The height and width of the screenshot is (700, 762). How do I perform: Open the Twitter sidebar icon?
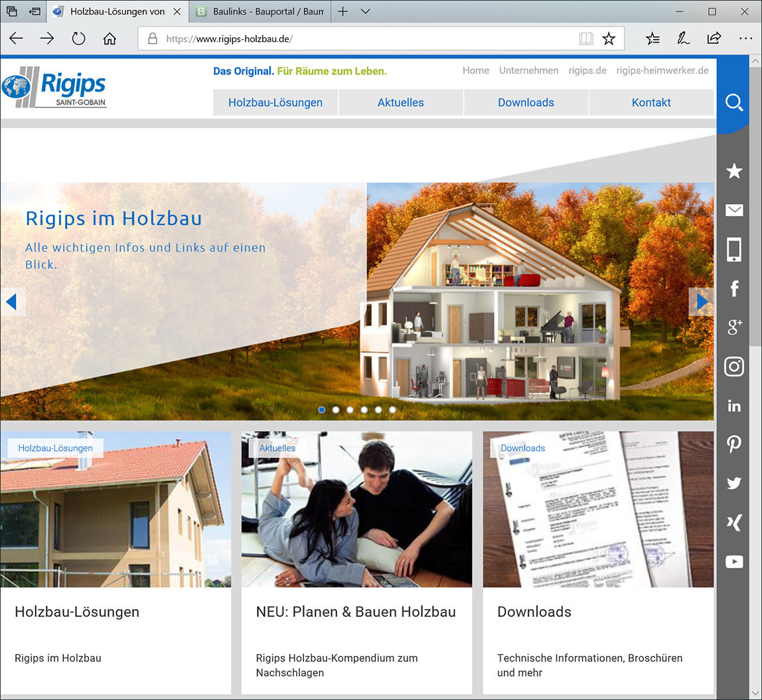click(x=734, y=483)
